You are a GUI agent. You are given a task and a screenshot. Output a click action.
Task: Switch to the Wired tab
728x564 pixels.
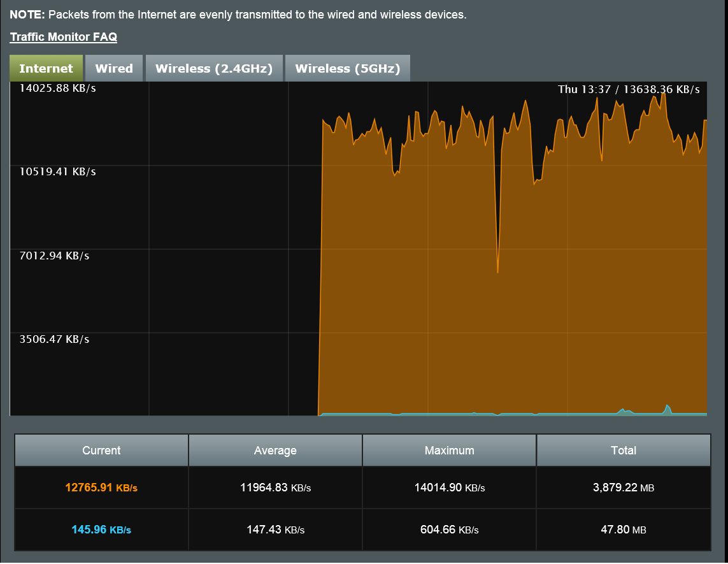[x=114, y=68]
